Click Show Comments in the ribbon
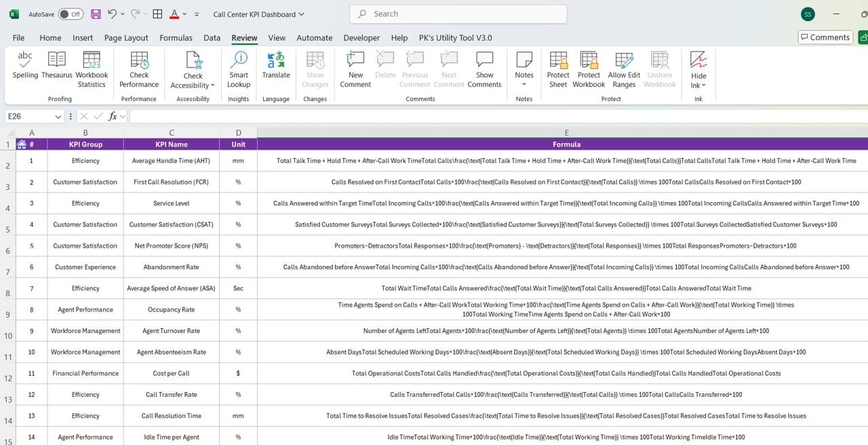The image size is (868, 445). point(484,70)
